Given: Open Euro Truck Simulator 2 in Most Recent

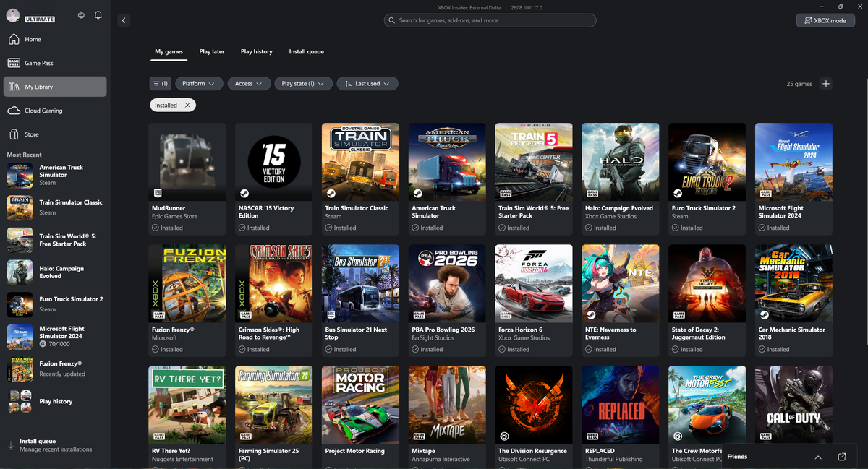Looking at the screenshot, I should pyautogui.click(x=55, y=304).
